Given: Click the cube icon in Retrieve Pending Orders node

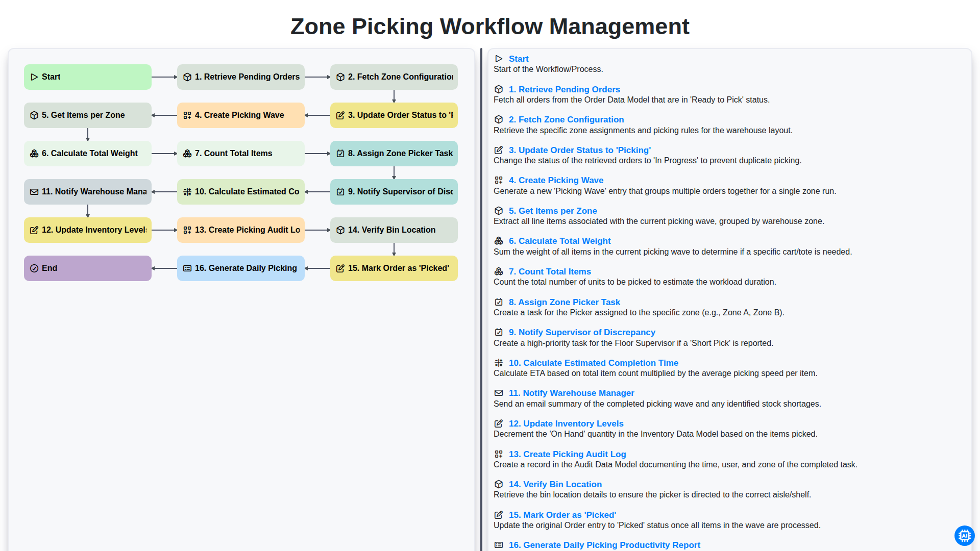Looking at the screenshot, I should pos(187,77).
